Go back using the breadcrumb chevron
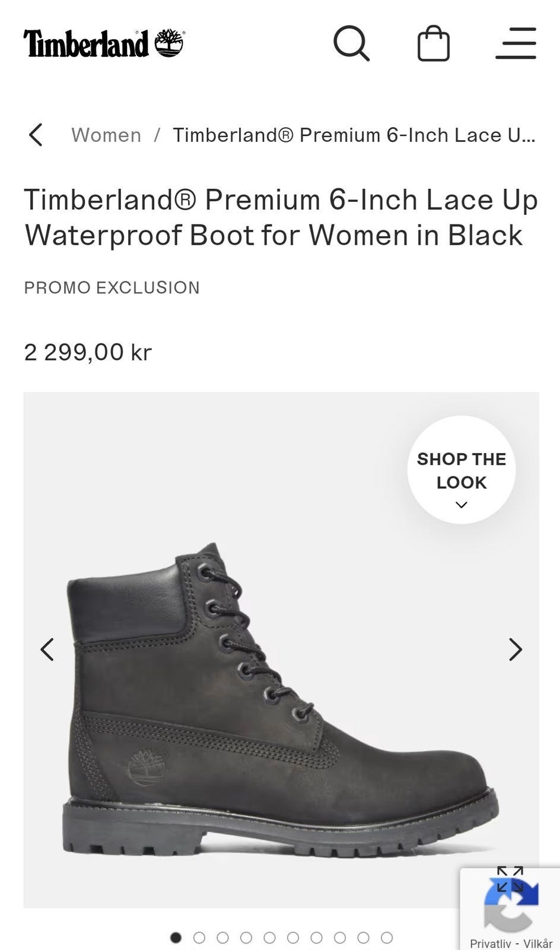The height and width of the screenshot is (950, 560). 36,135
